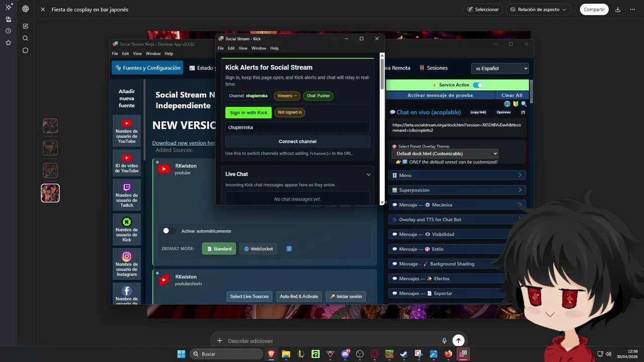The height and width of the screenshot is (362, 644).
Task: Click the Connect channel button
Action: coord(297,141)
